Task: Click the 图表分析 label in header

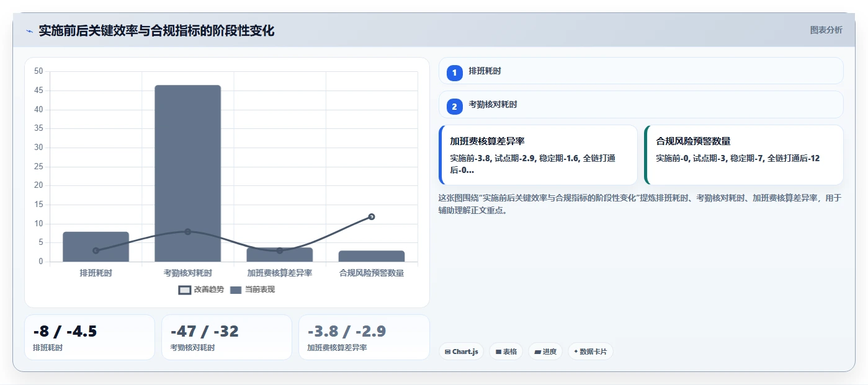Action: coord(826,30)
